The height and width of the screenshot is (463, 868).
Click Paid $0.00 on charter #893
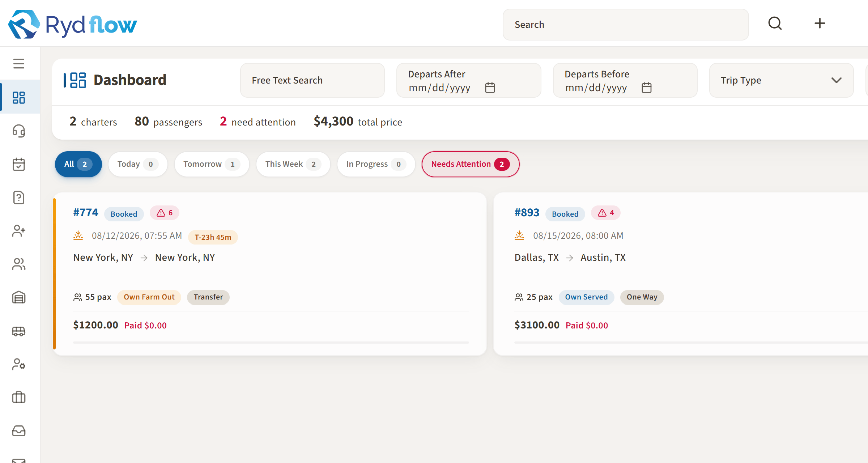click(x=587, y=325)
